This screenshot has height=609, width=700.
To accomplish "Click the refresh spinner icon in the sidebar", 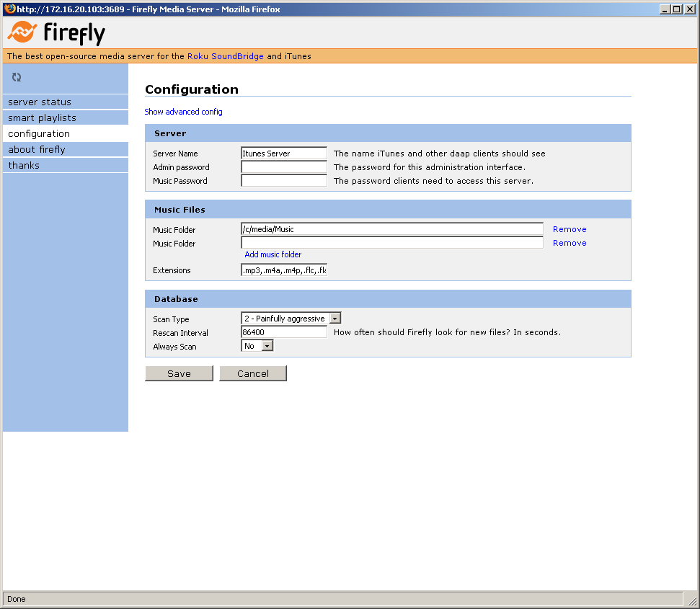I will coord(17,77).
